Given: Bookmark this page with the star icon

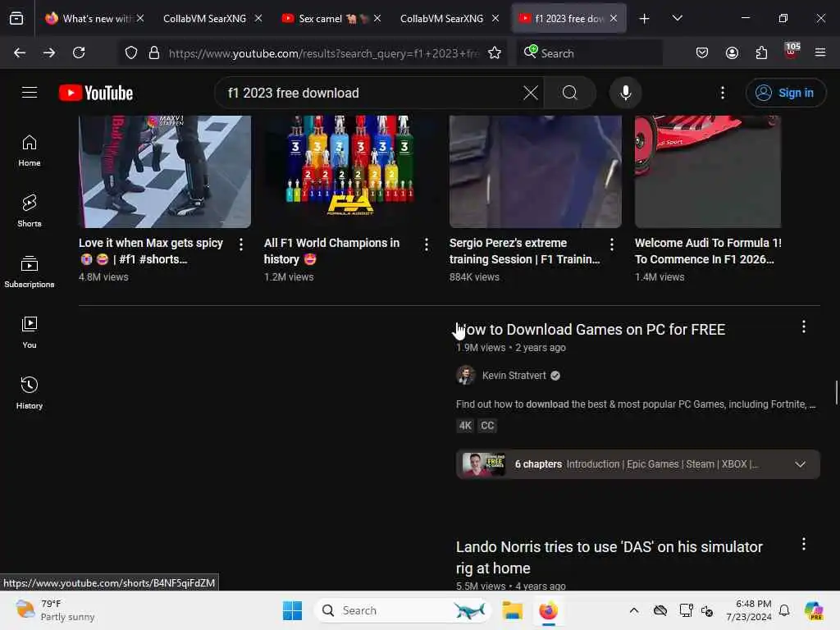Looking at the screenshot, I should (x=495, y=52).
